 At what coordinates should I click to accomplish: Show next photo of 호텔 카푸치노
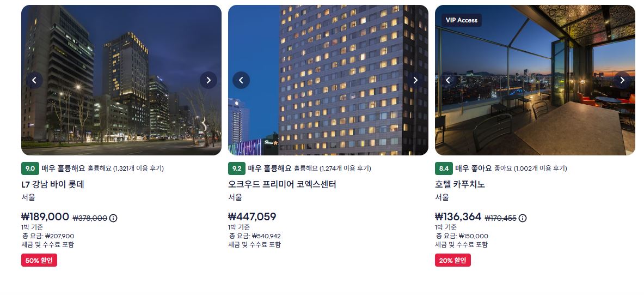click(x=622, y=80)
